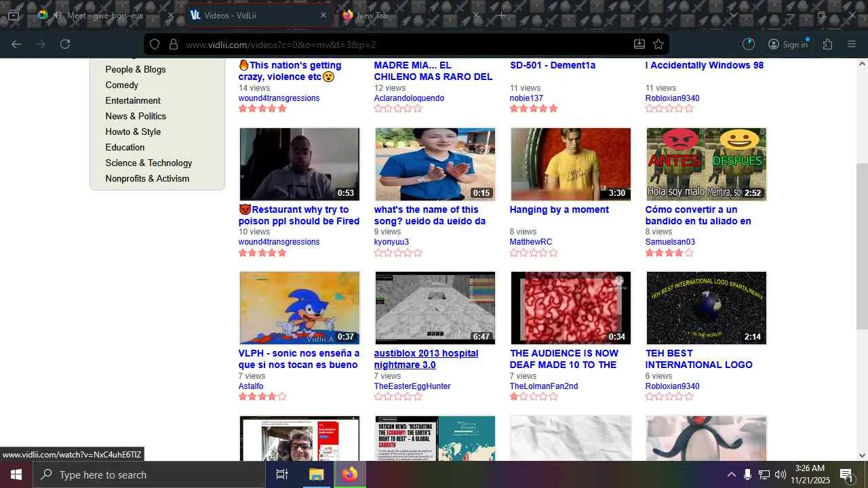
Task: Select the Entertainment category
Action: pos(133,100)
